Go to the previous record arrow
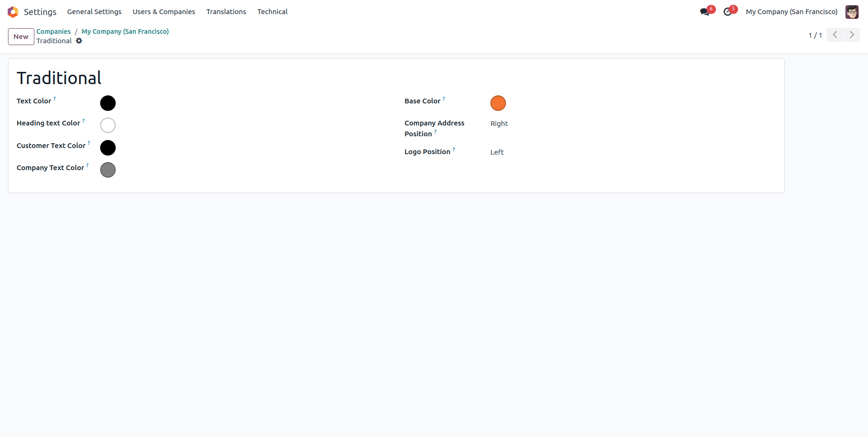This screenshot has width=868, height=437. point(835,35)
